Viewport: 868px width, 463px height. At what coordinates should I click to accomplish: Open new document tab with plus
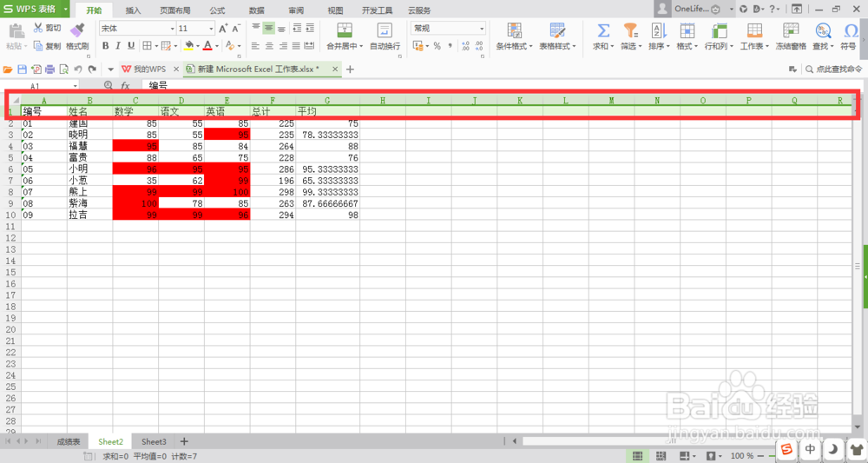pyautogui.click(x=350, y=69)
